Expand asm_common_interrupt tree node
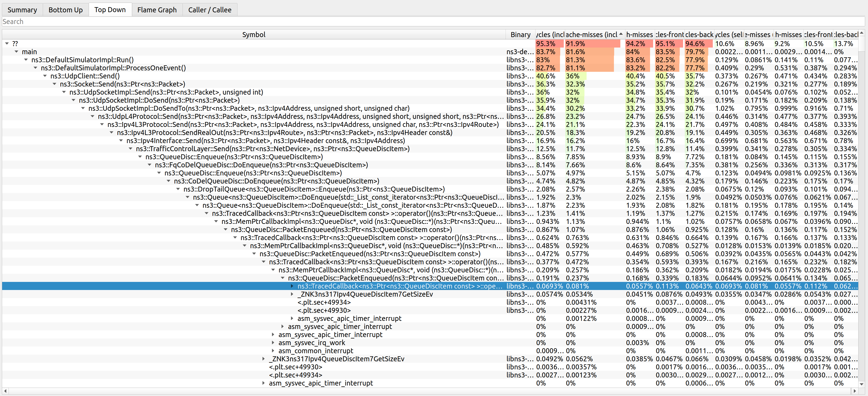Image resolution: width=868 pixels, height=396 pixels. pyautogui.click(x=273, y=351)
